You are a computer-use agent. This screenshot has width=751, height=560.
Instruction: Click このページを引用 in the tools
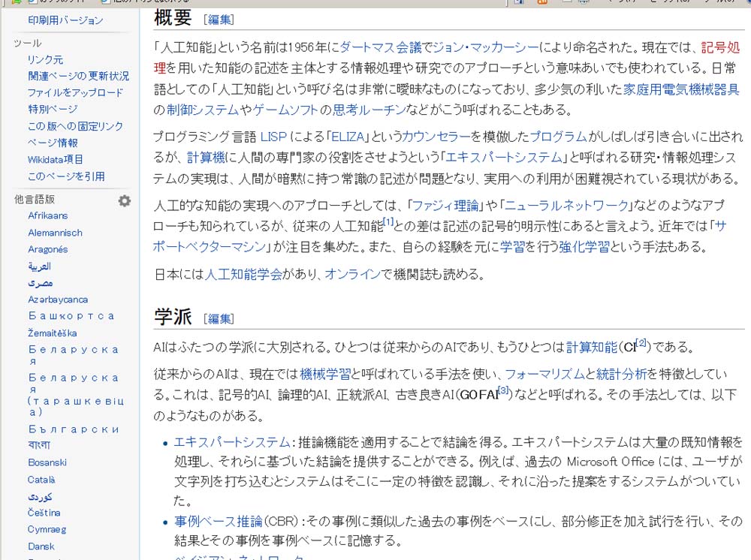click(66, 176)
